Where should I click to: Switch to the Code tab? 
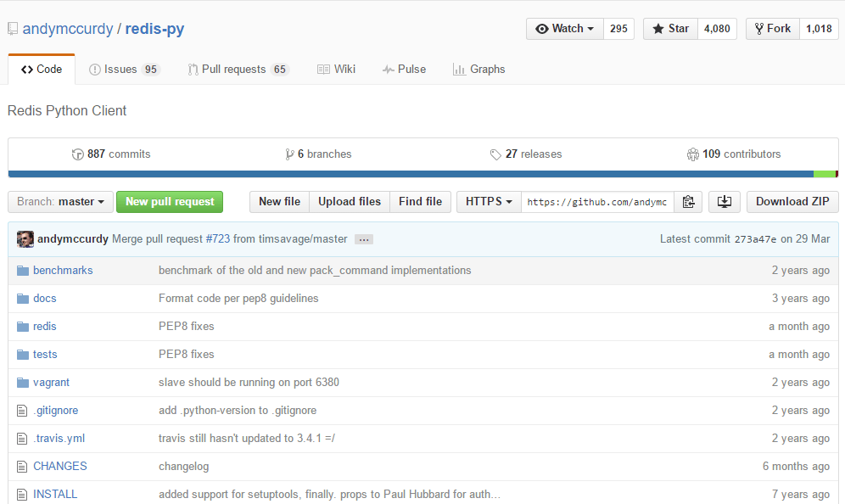[42, 69]
